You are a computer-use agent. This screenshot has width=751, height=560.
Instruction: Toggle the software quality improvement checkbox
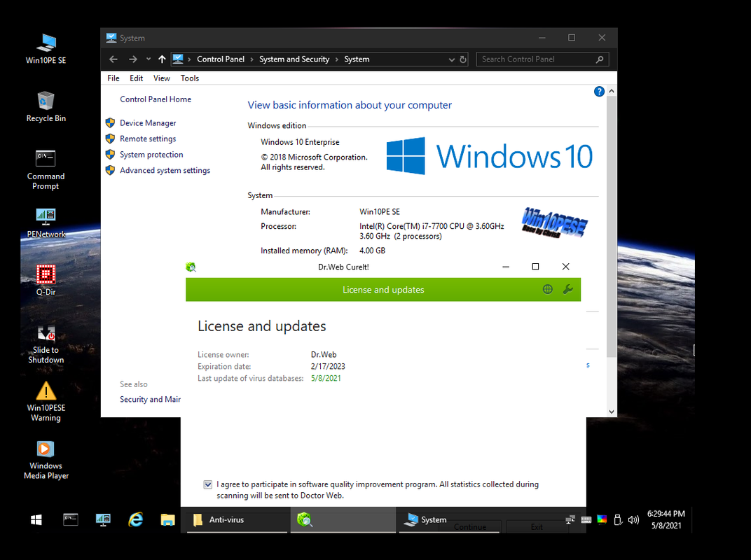point(208,484)
